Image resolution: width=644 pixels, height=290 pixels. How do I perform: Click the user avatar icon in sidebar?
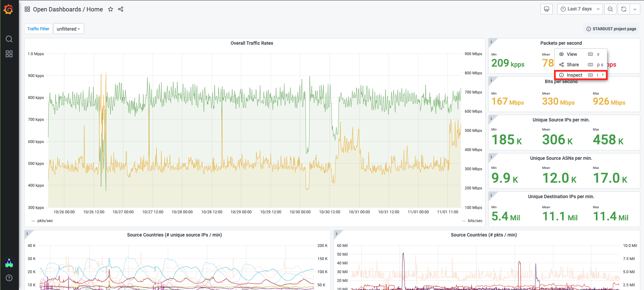[9, 263]
